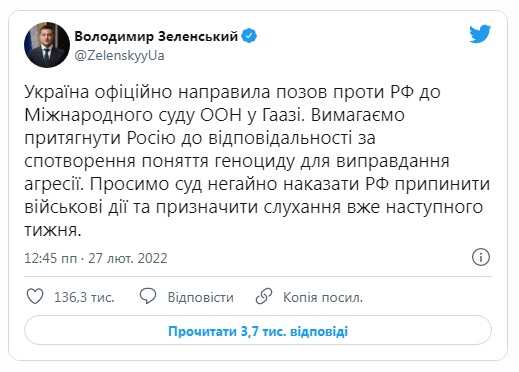
Task: Select the Відповісти reply label
Action: pos(201,297)
